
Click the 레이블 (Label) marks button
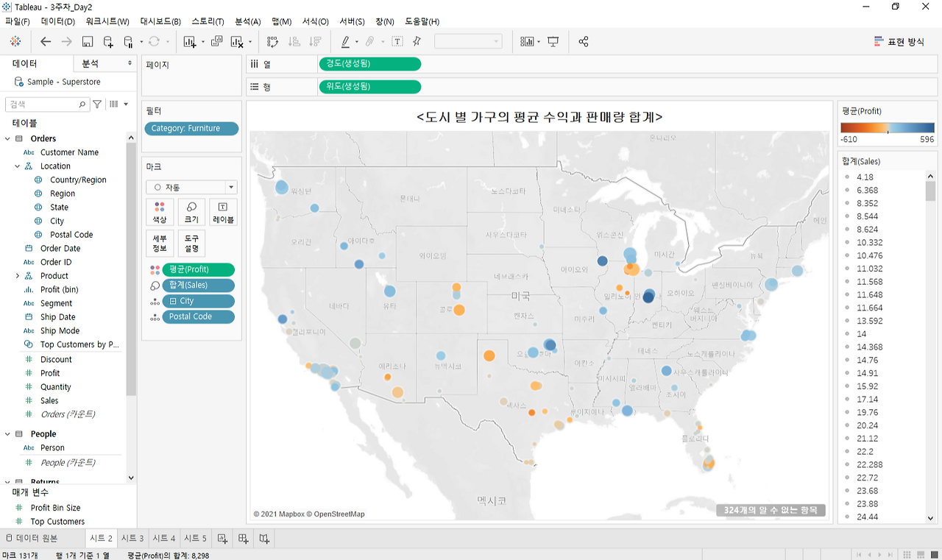tap(223, 212)
